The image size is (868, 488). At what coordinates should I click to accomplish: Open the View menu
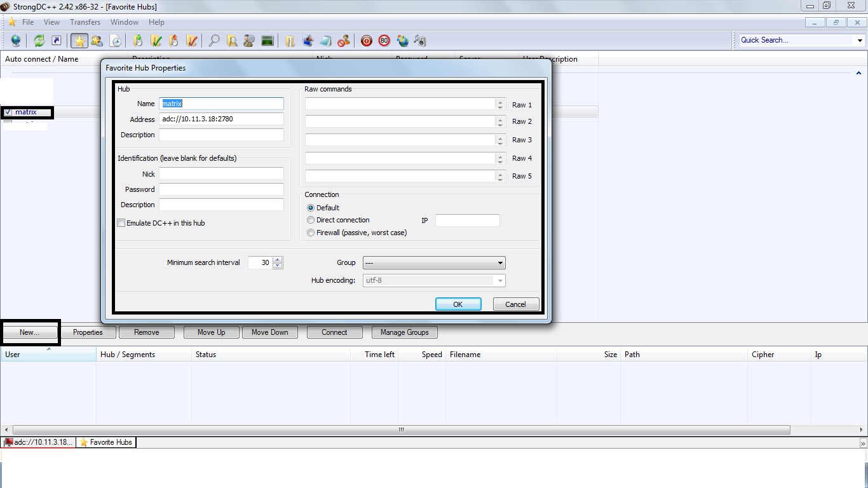point(51,22)
